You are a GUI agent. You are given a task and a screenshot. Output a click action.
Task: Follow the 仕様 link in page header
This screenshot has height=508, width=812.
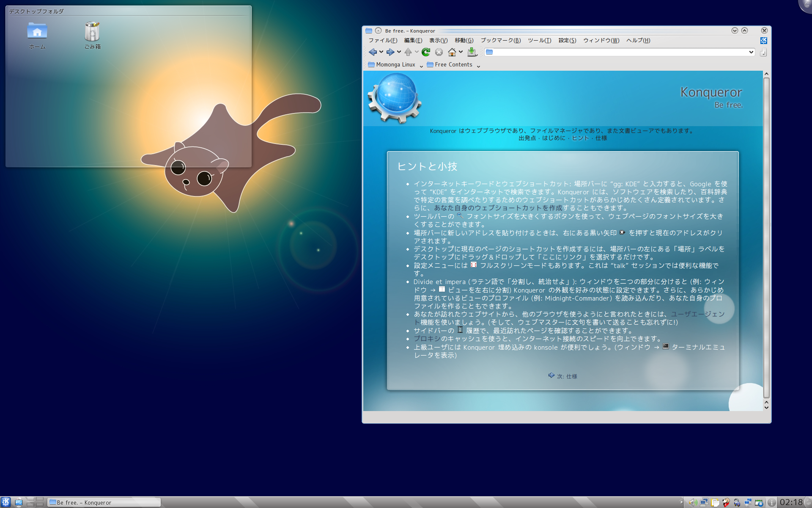coord(601,138)
